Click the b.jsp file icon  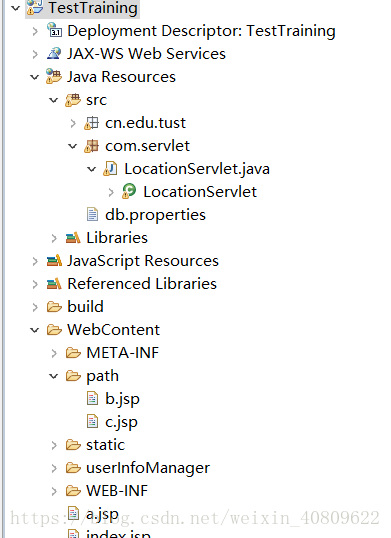pos(92,398)
